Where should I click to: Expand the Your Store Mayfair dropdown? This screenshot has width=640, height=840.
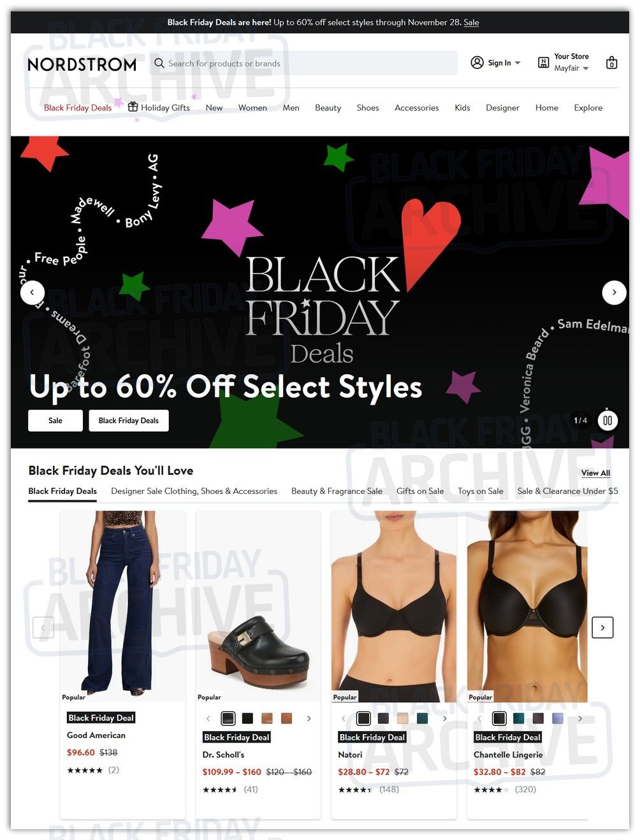point(586,68)
